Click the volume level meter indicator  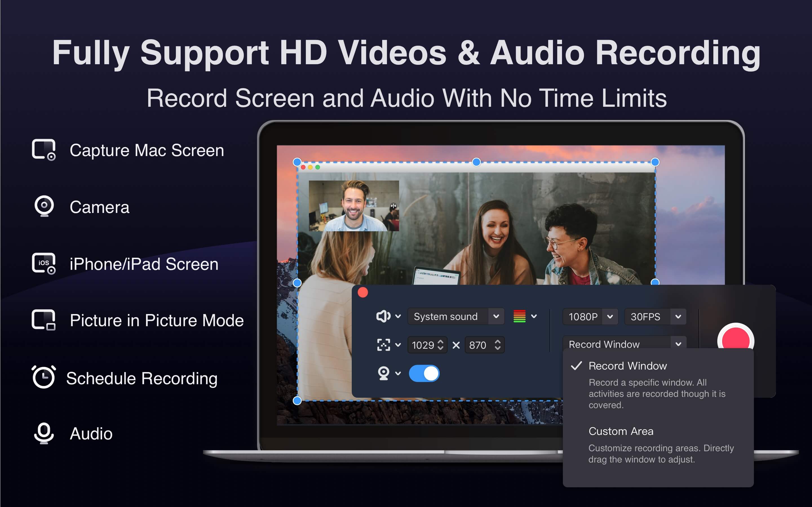pos(519,316)
